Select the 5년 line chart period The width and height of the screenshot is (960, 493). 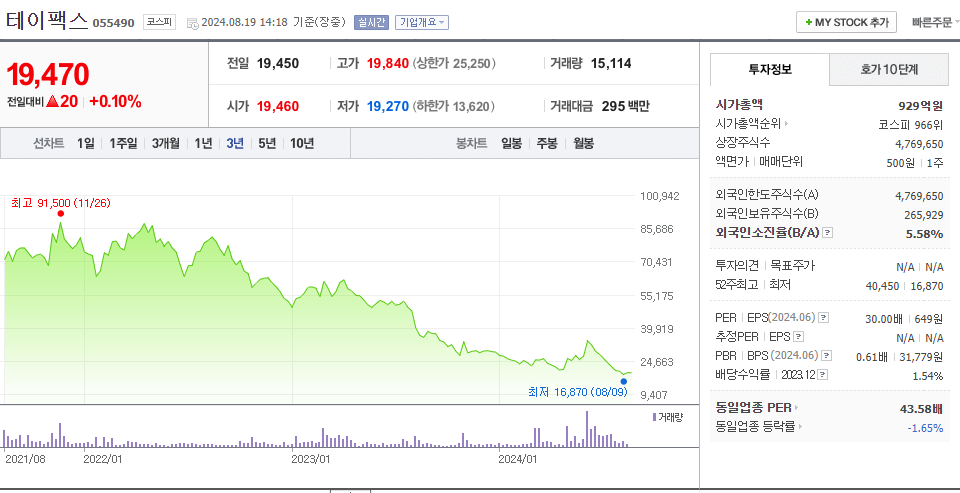(267, 143)
